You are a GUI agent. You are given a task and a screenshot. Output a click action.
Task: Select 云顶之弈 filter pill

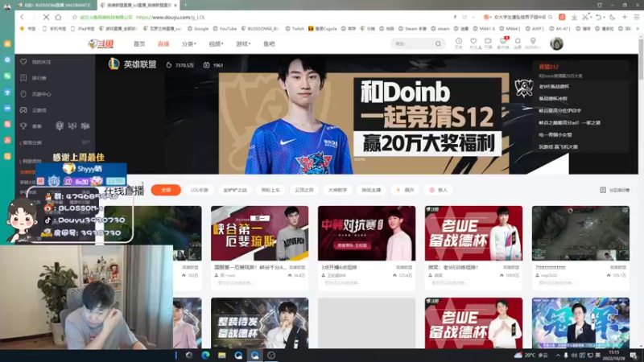click(304, 190)
